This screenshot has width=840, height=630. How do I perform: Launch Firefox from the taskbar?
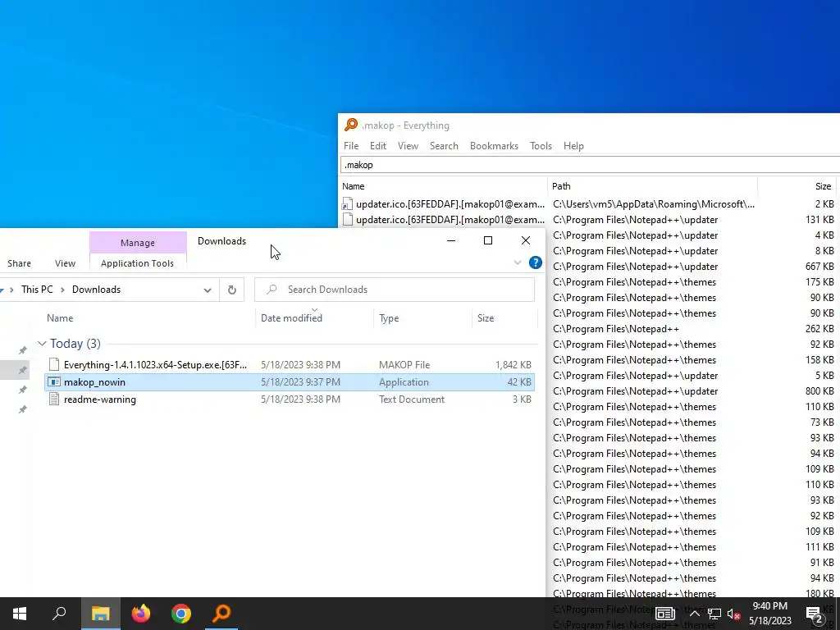click(141, 614)
